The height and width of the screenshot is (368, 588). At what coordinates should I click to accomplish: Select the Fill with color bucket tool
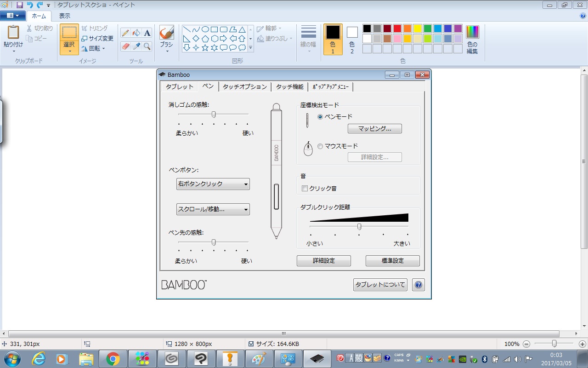click(136, 33)
